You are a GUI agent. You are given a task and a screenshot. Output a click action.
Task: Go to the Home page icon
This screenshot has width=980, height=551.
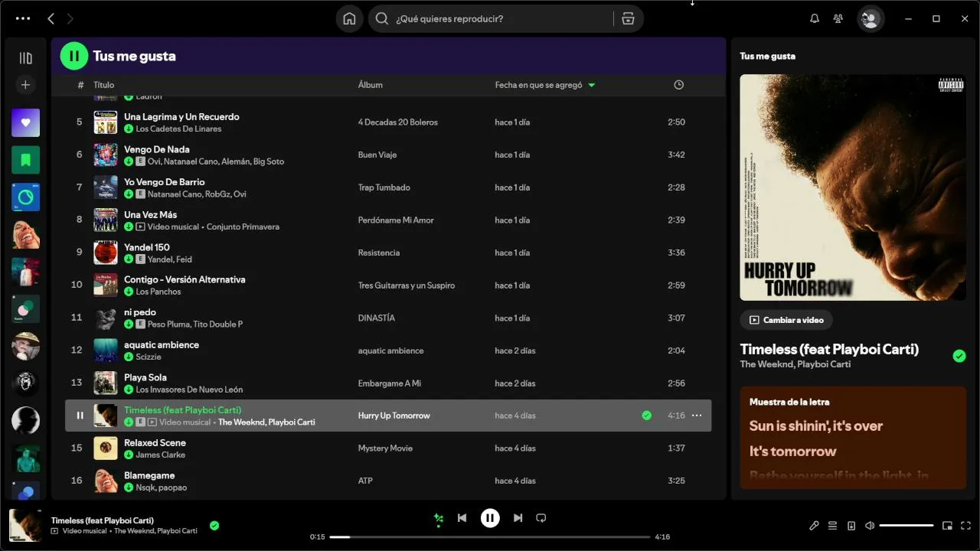[x=349, y=18]
